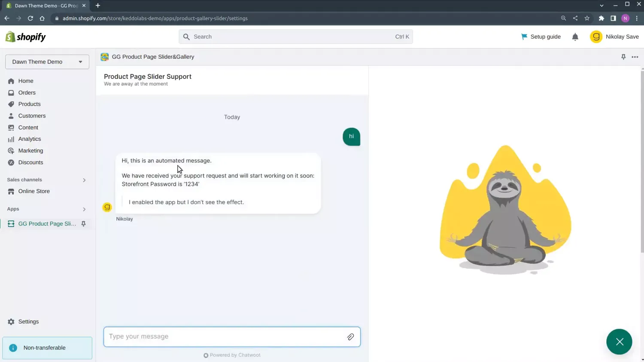Viewport: 644px width, 362px height.
Task: Open the Analytics section
Action: [x=30, y=139]
